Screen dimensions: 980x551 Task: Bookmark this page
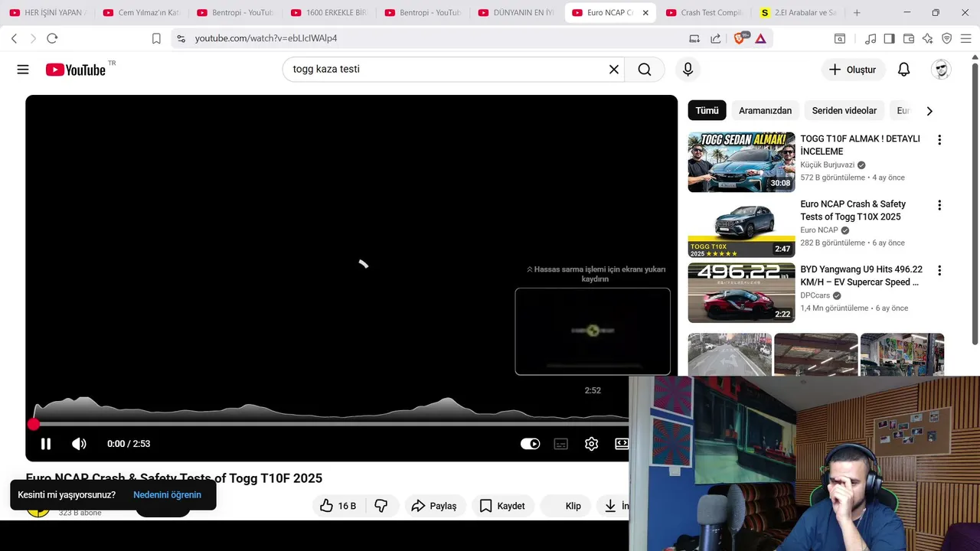click(x=156, y=38)
